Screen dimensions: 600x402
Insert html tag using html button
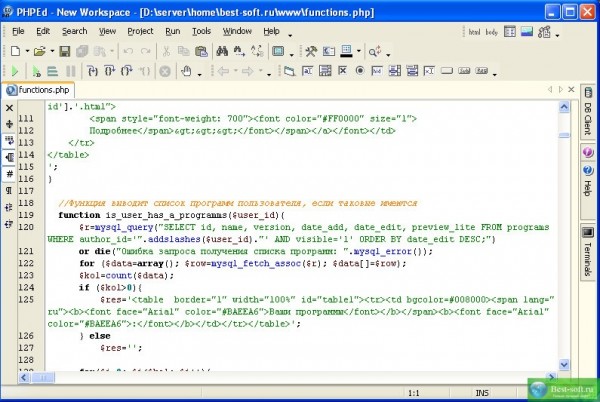tap(475, 32)
